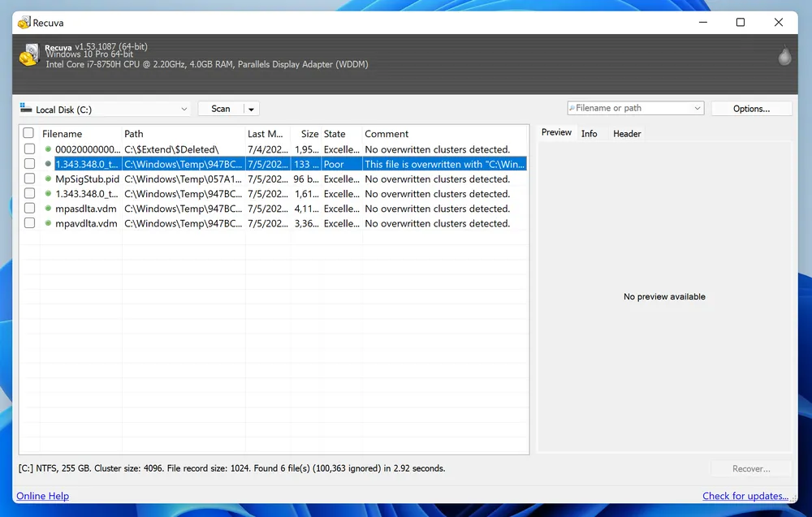Follow the Online Help link

(42, 496)
